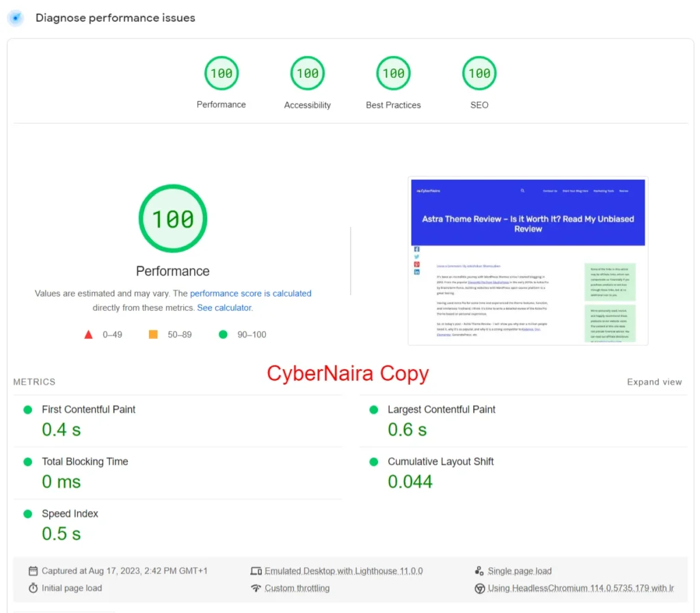Open the Expand view control for metrics
This screenshot has width=700, height=613.
point(654,382)
